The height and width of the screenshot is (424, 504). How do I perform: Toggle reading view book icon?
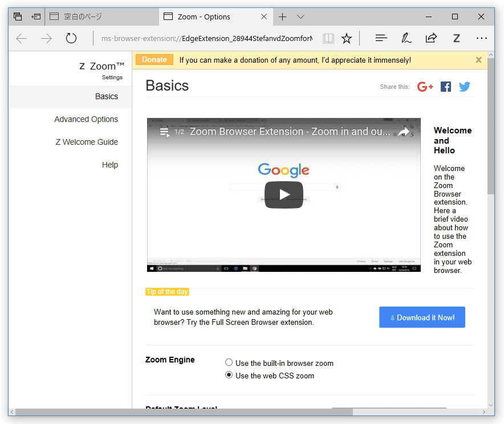(328, 39)
